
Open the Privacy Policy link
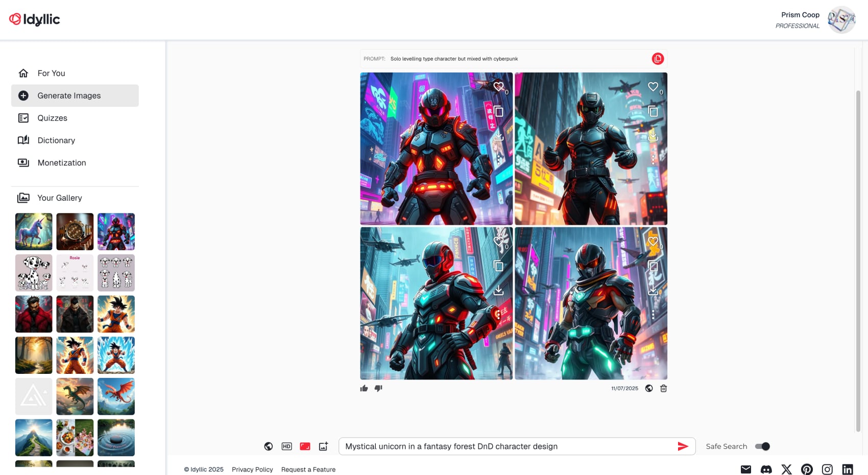pyautogui.click(x=252, y=469)
